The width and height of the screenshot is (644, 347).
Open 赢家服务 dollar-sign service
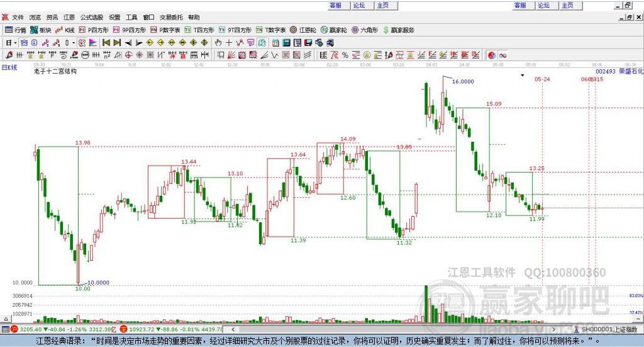398,30
